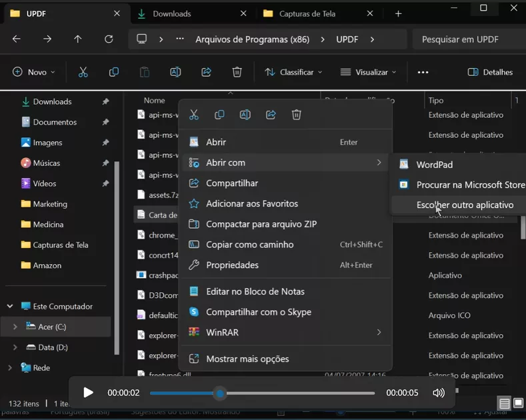Play the video with the play button
526x420 pixels.
pyautogui.click(x=88, y=393)
